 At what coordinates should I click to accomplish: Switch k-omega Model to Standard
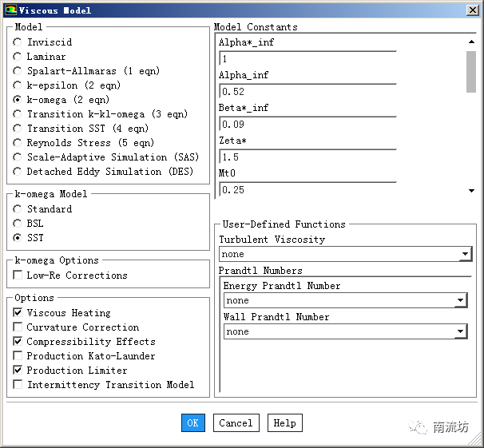pos(18,209)
